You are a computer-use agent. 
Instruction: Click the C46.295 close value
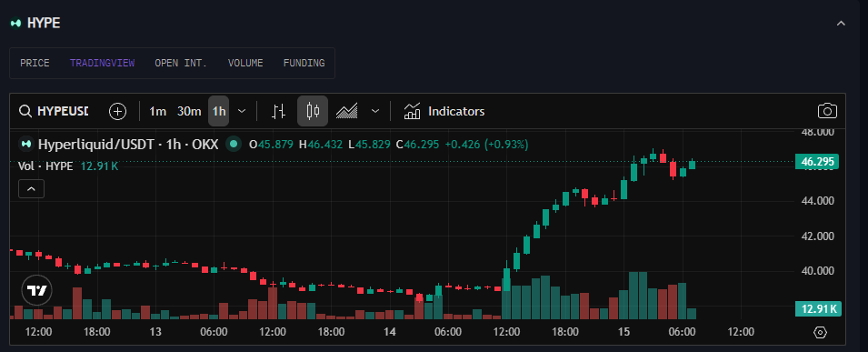(417, 145)
